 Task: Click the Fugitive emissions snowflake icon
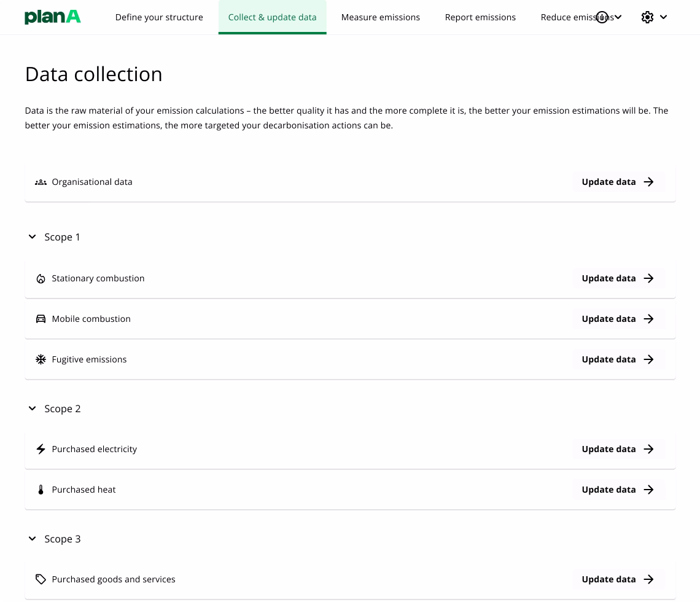[x=41, y=359]
